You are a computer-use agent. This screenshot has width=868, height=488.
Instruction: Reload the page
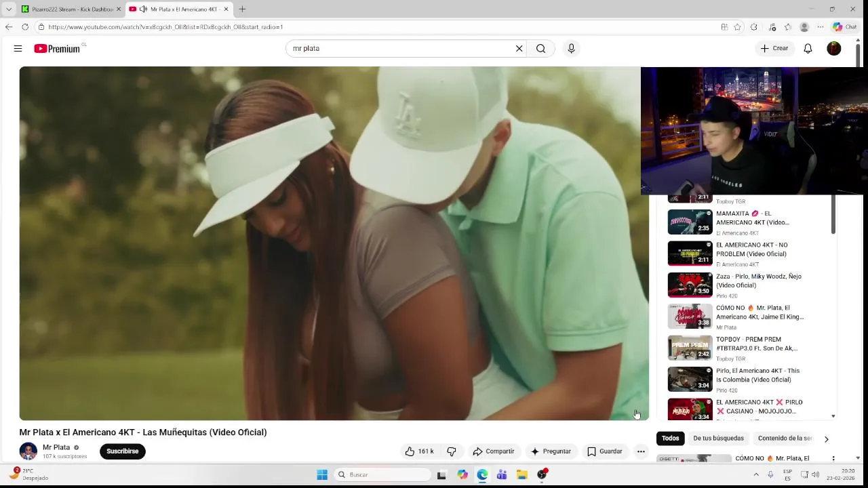point(25,27)
